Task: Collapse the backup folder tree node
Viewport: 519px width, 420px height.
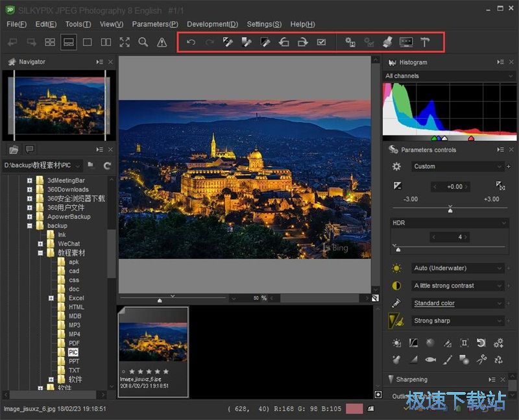Action: [x=30, y=226]
